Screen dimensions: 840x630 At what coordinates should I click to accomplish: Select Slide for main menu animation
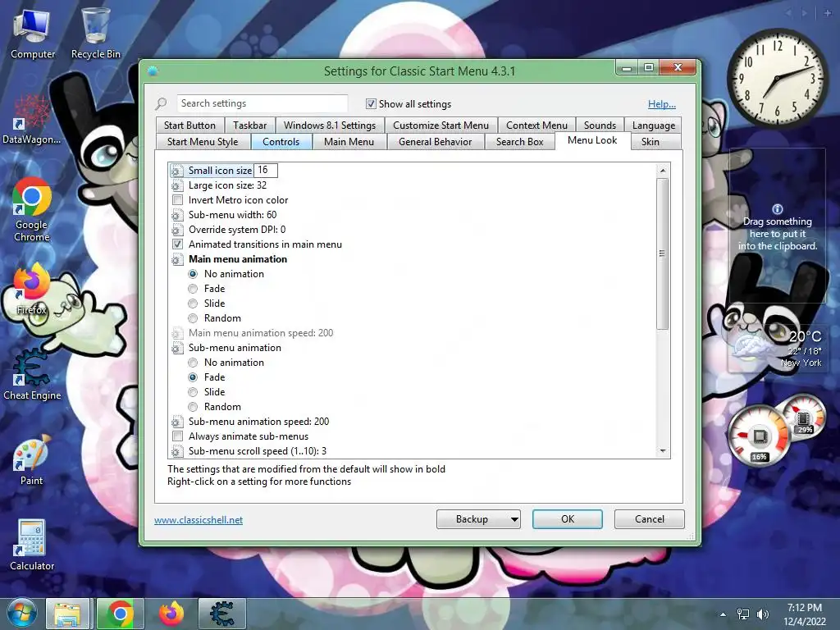(193, 304)
